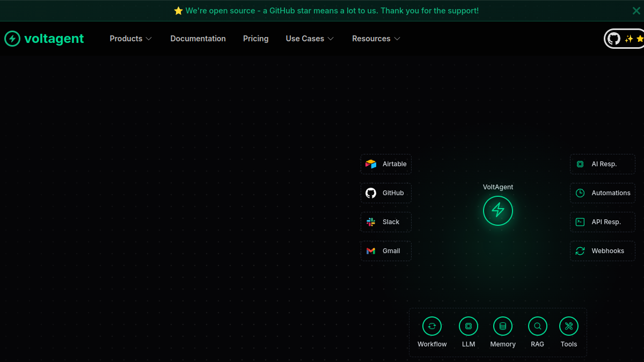Click the Slack integration node
Image resolution: width=644 pixels, height=362 pixels.
pyautogui.click(x=386, y=222)
